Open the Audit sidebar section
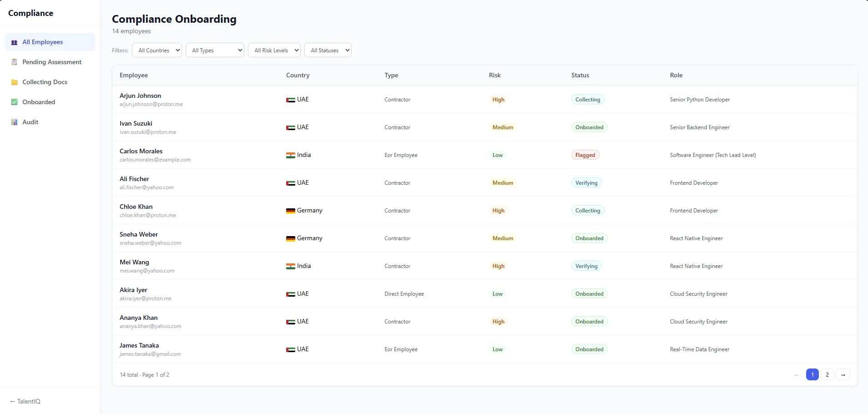This screenshot has height=414, width=868. [x=50, y=122]
